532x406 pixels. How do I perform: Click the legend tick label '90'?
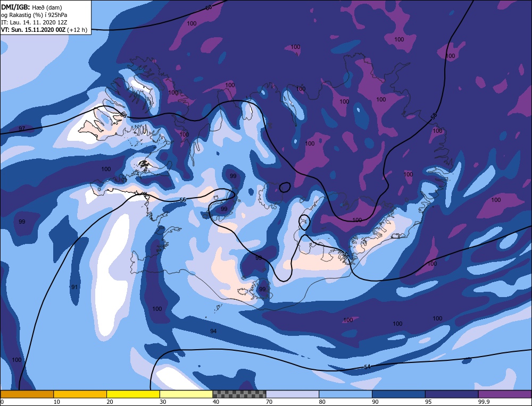pos(375,402)
